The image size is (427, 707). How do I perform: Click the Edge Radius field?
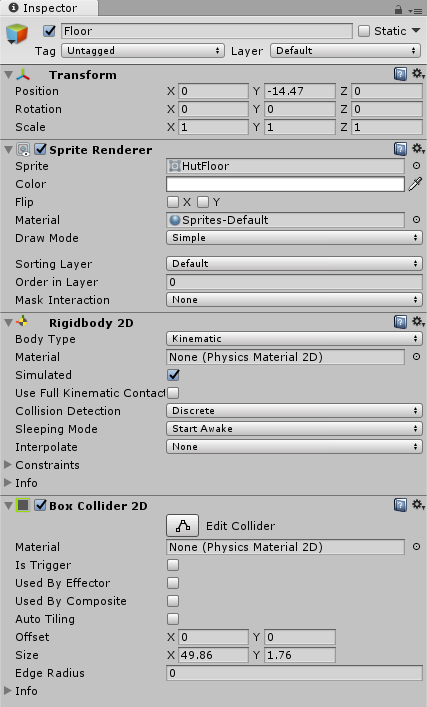coord(294,673)
